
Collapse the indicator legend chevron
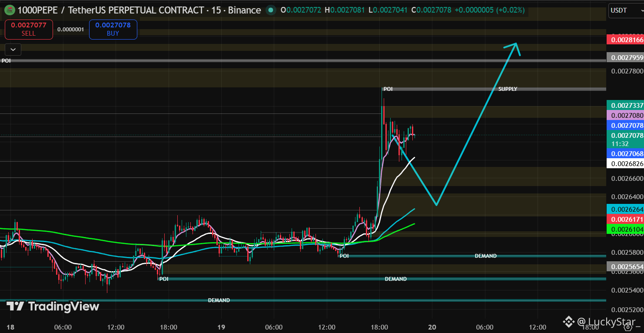(13, 50)
